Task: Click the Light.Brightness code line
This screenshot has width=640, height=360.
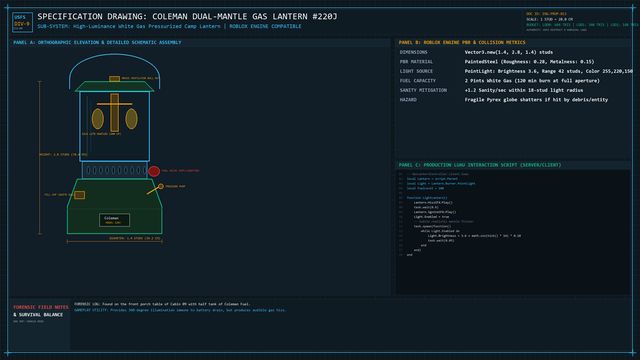Action: click(474, 236)
